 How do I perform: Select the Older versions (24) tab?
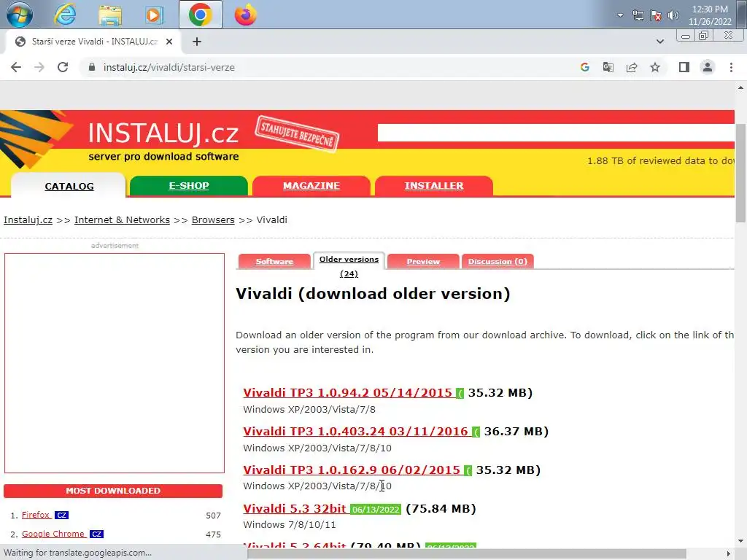coord(349,265)
